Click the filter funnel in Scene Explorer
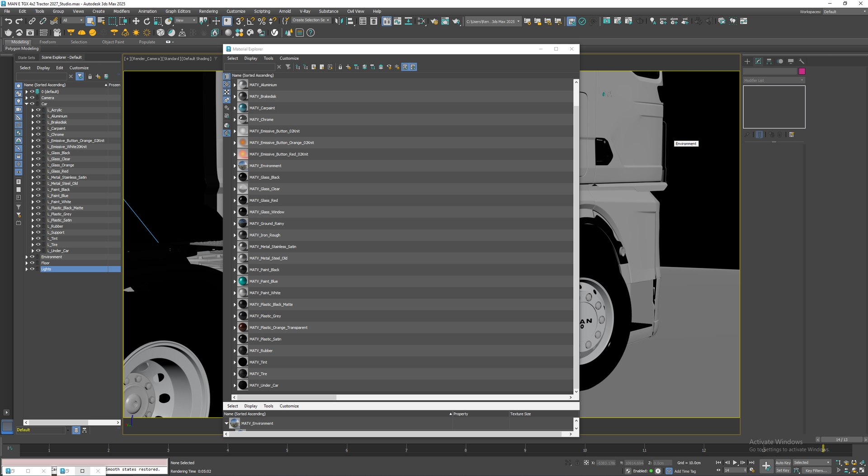This screenshot has height=476, width=868. pos(80,76)
